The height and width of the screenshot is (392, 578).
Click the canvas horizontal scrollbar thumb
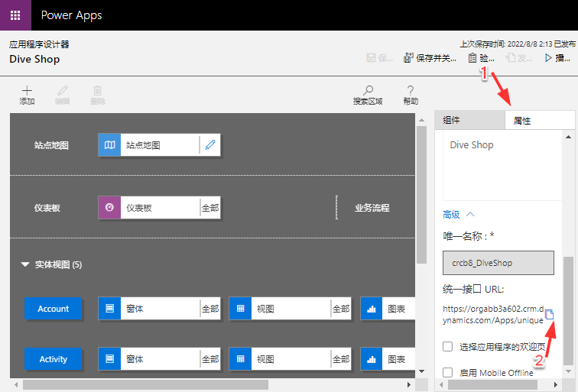[145, 384]
